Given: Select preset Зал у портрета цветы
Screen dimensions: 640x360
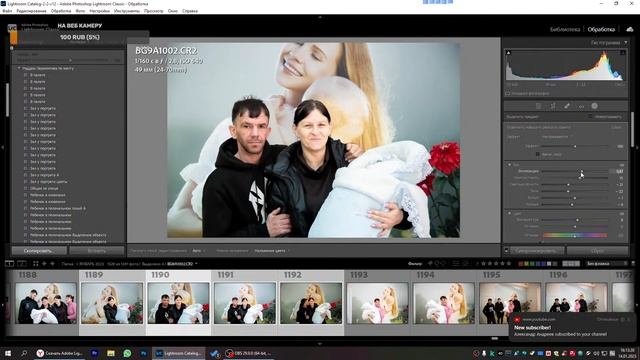Looking at the screenshot, I should tap(48, 181).
